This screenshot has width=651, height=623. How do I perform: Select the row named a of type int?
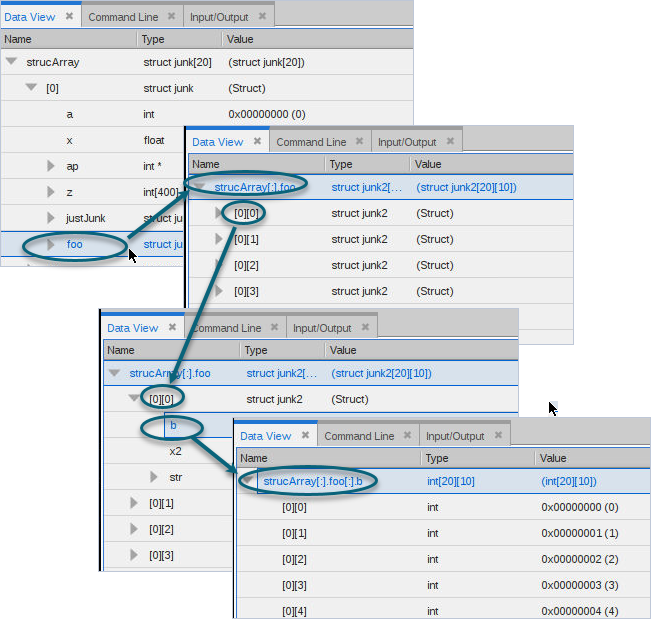70,114
